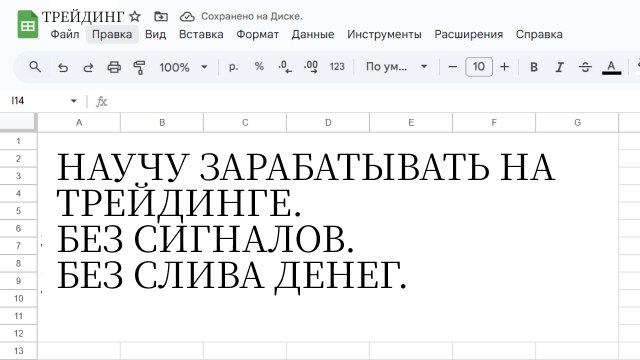Open the Формат menu
The width and height of the screenshot is (640, 360).
[258, 34]
